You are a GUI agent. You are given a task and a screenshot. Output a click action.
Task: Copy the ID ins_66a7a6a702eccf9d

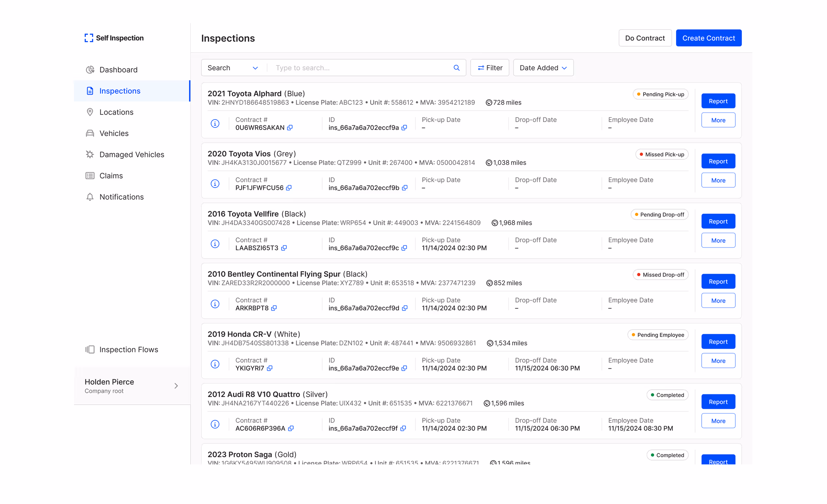click(405, 308)
